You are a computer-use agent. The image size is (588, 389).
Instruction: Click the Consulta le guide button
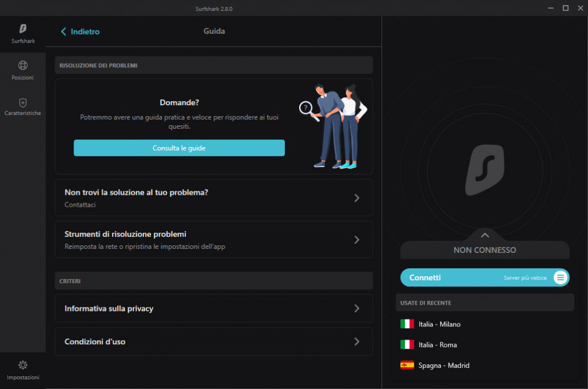point(179,148)
